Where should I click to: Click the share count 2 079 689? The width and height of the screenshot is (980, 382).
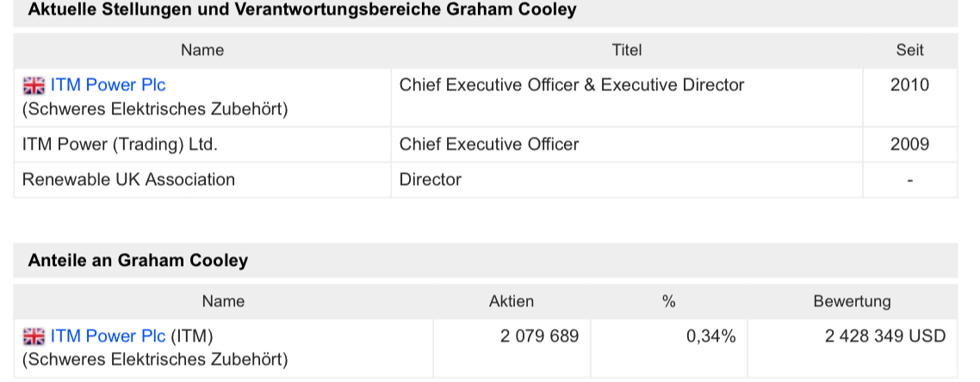[x=539, y=336]
